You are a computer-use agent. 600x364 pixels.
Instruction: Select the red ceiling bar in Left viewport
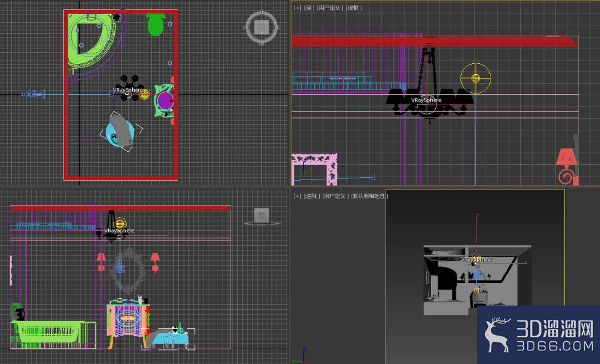(121, 208)
